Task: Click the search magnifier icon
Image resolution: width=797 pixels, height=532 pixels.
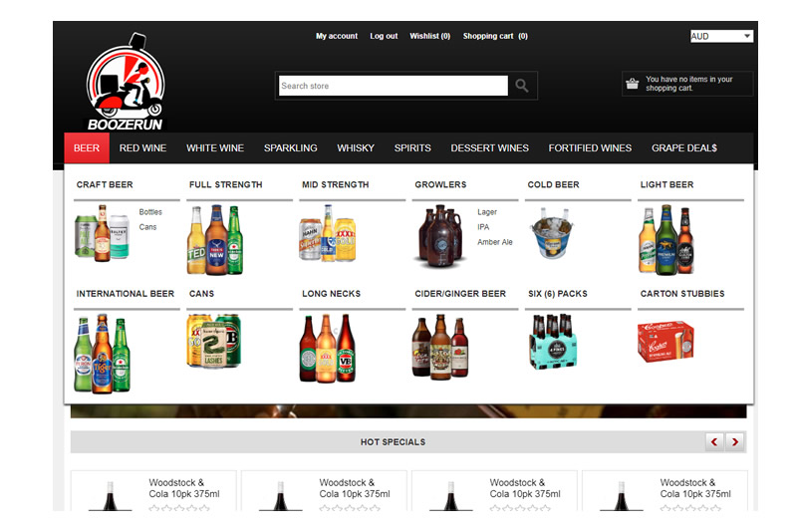Action: 521,86
